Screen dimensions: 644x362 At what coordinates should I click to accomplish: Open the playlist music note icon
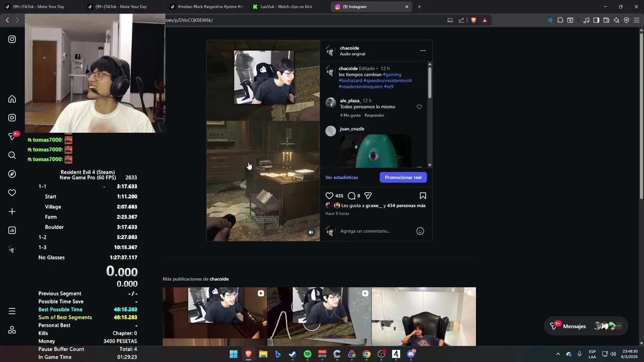tap(586, 20)
